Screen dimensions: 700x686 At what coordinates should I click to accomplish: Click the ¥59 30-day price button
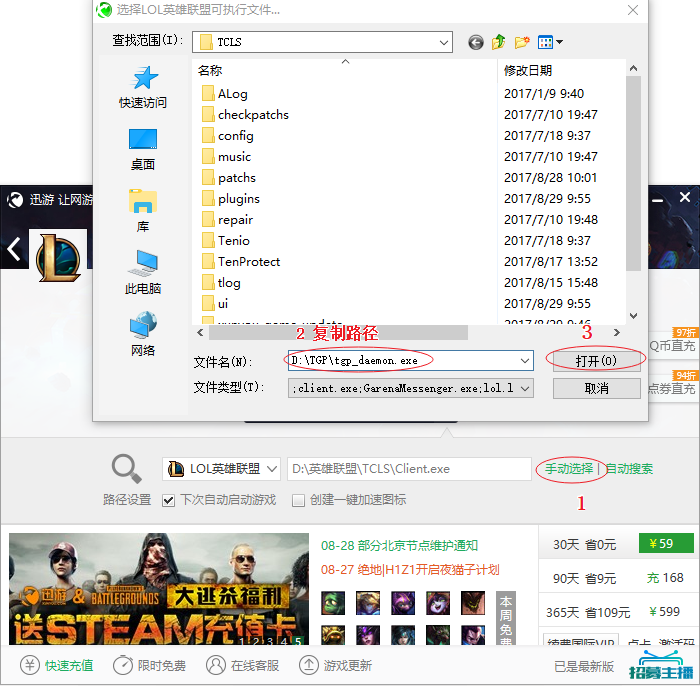pyautogui.click(x=666, y=544)
